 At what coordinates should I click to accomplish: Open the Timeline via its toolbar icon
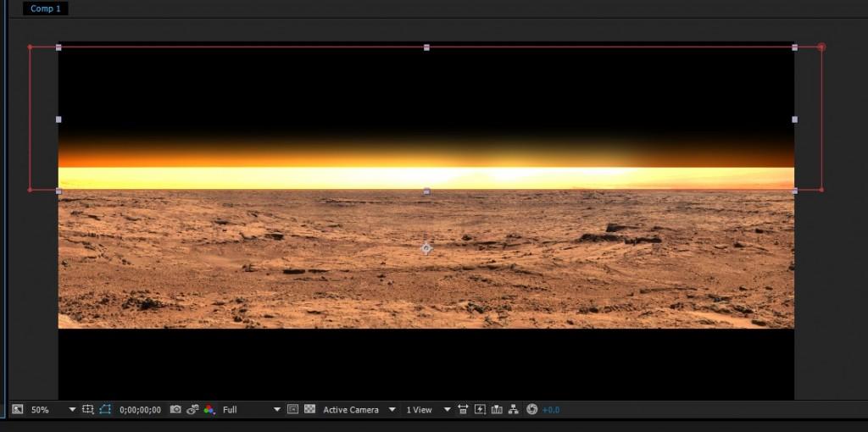click(x=497, y=410)
